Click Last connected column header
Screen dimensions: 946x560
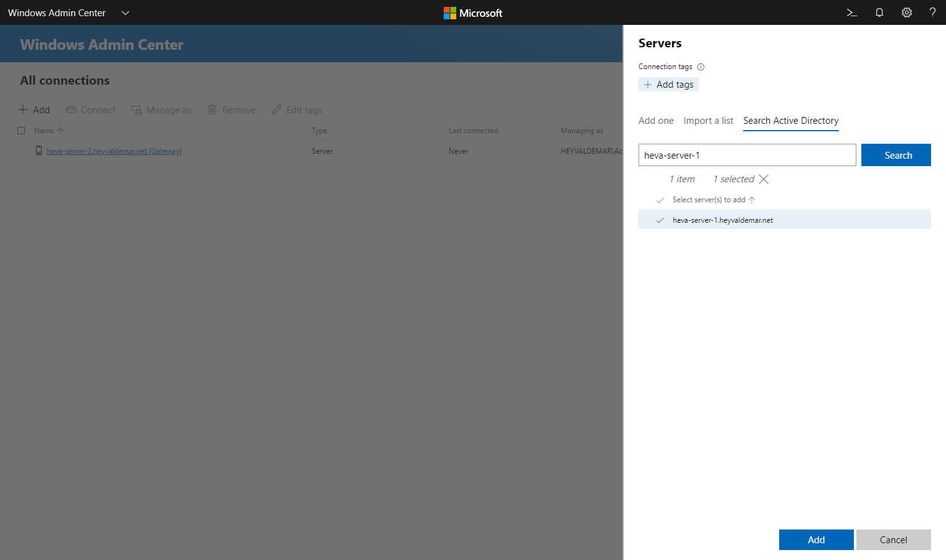tap(473, 131)
